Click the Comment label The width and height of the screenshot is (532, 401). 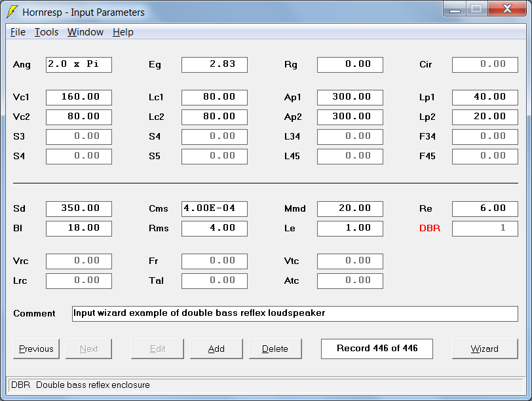[34, 313]
